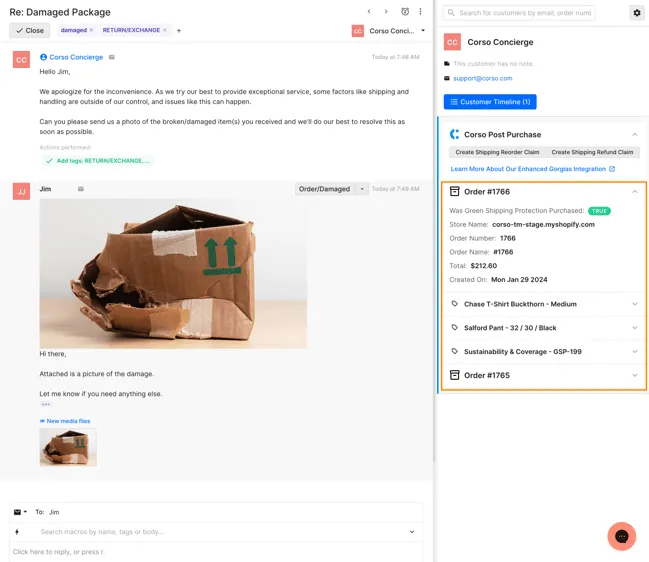Image resolution: width=649 pixels, height=562 pixels.
Task: Switch reply channel with email dropdown
Action: click(20, 512)
